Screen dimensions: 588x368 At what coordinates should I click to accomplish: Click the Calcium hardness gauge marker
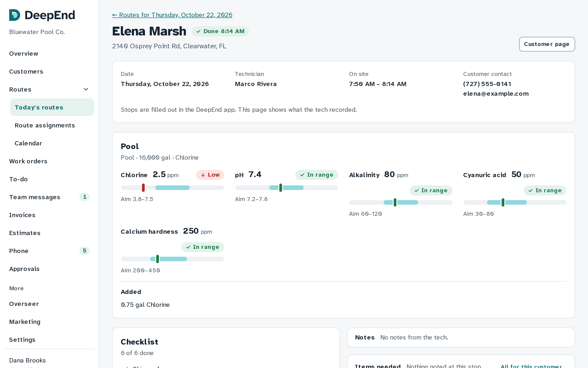click(x=158, y=259)
